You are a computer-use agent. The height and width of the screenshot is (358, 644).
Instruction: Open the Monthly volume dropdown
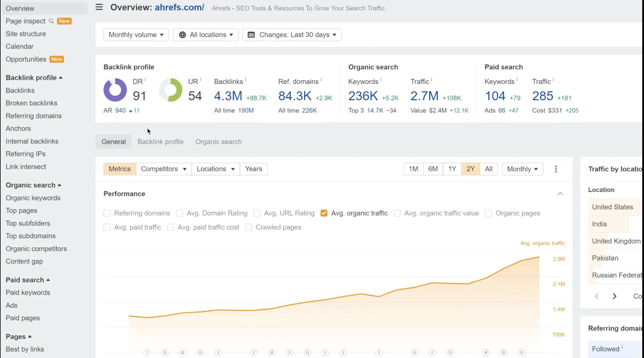(136, 35)
